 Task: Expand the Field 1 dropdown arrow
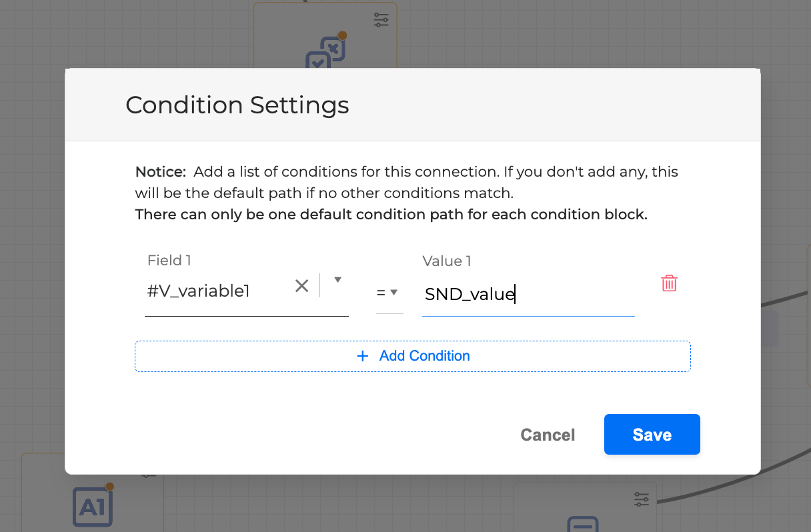coord(337,280)
